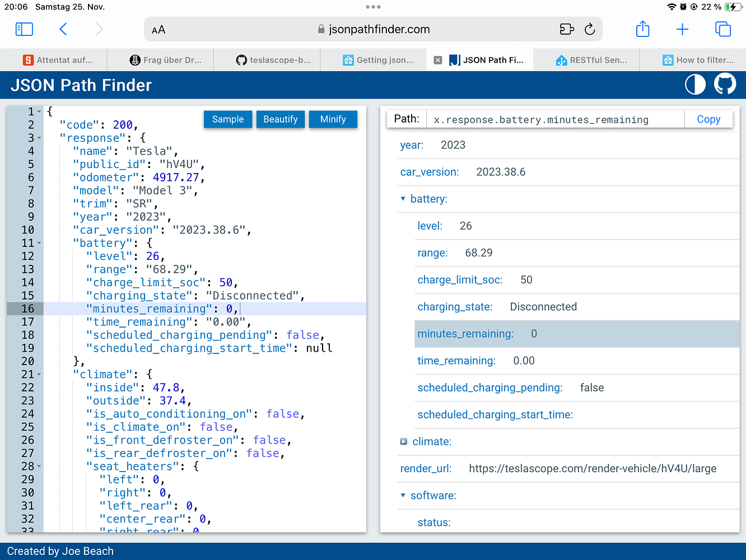The width and height of the screenshot is (746, 560).
Task: Click the page translation/extension icon beside reload
Action: coord(567,29)
